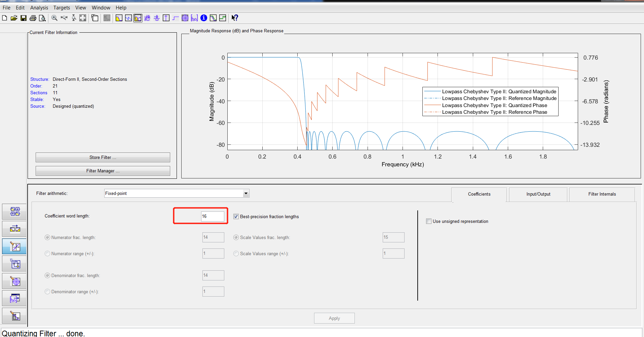
Task: Select the vertical Zoom Y-axis tool
Action: click(74, 18)
